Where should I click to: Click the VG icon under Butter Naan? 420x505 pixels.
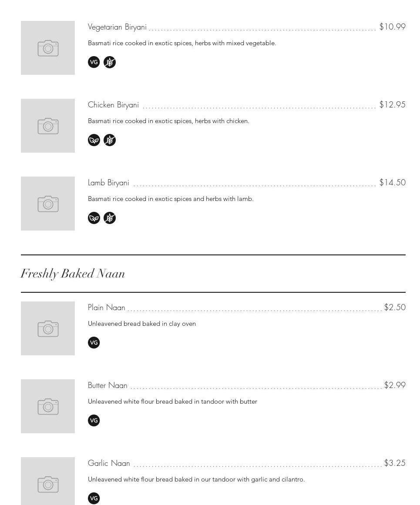click(94, 421)
